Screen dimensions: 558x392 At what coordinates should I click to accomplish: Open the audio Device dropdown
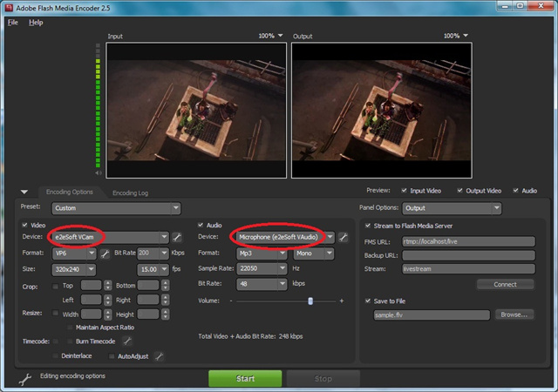click(285, 237)
